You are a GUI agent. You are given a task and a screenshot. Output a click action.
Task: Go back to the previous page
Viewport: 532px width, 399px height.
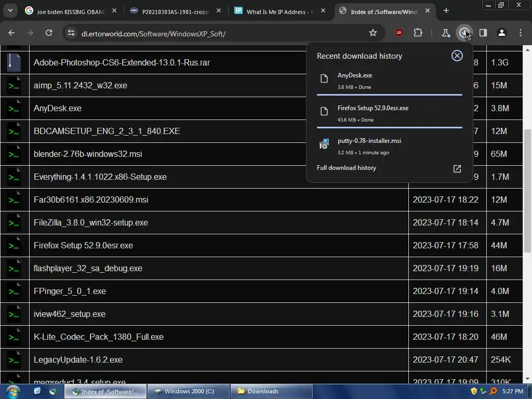pyautogui.click(x=11, y=33)
